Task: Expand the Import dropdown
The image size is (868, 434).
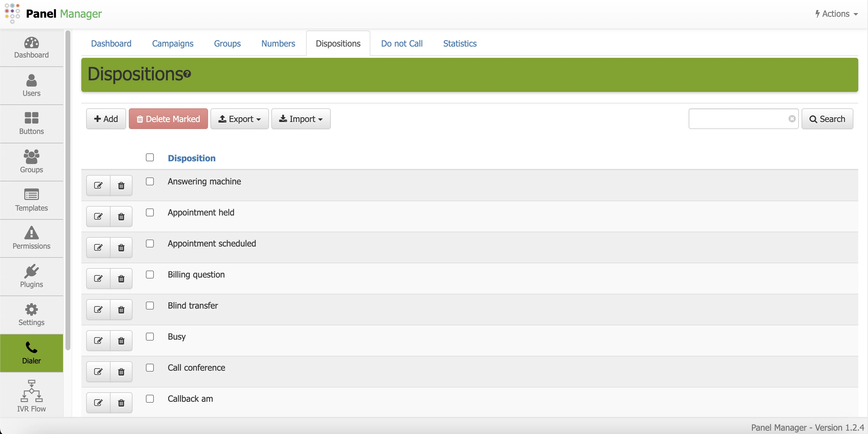Action: [301, 119]
